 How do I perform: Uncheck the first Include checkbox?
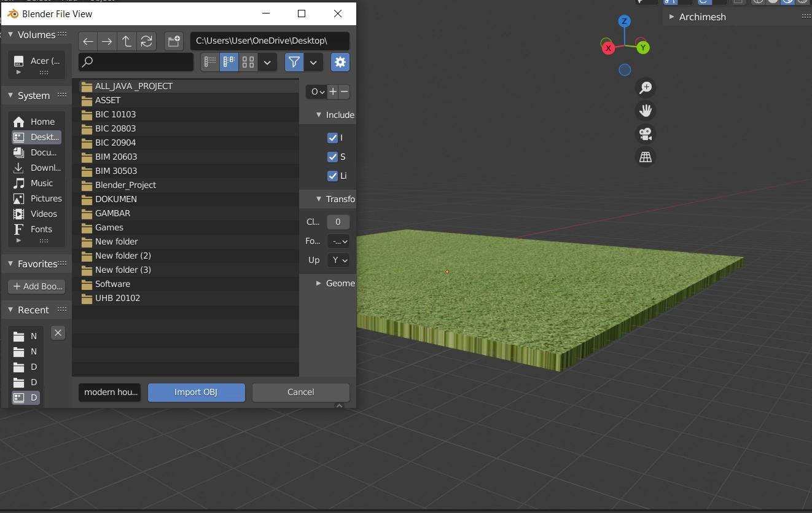click(x=333, y=138)
